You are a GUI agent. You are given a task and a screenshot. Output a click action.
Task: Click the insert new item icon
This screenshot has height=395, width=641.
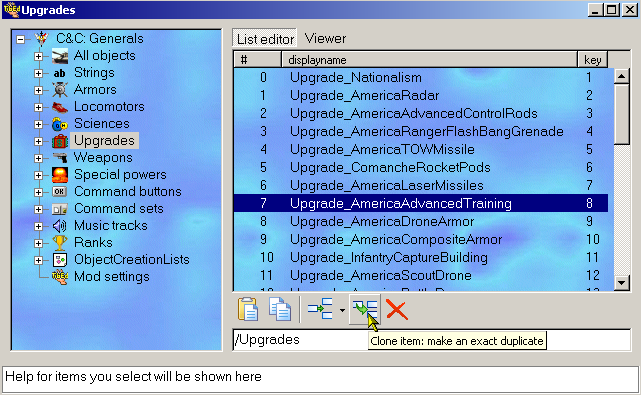(320, 309)
